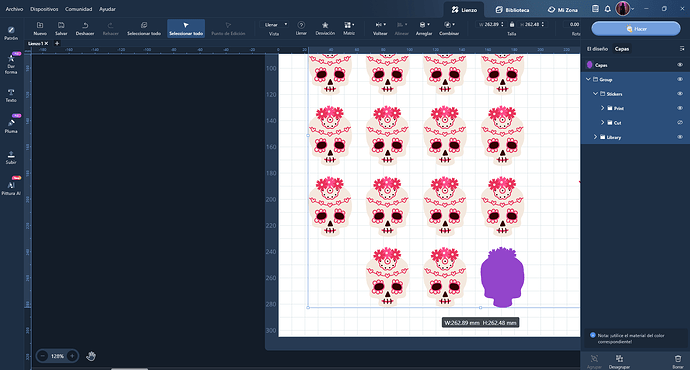Viewport: 690px width, 370px height.
Task: Select the Texto tool in sidebar
Action: [11, 95]
